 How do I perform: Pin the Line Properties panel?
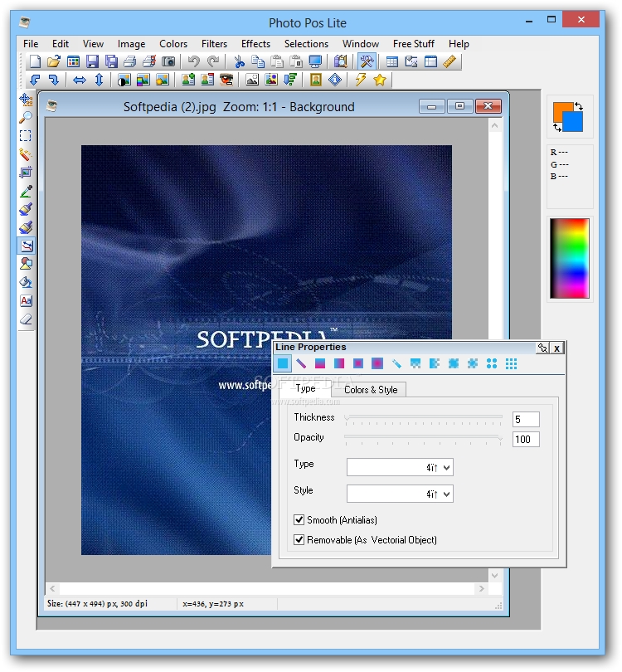click(542, 348)
